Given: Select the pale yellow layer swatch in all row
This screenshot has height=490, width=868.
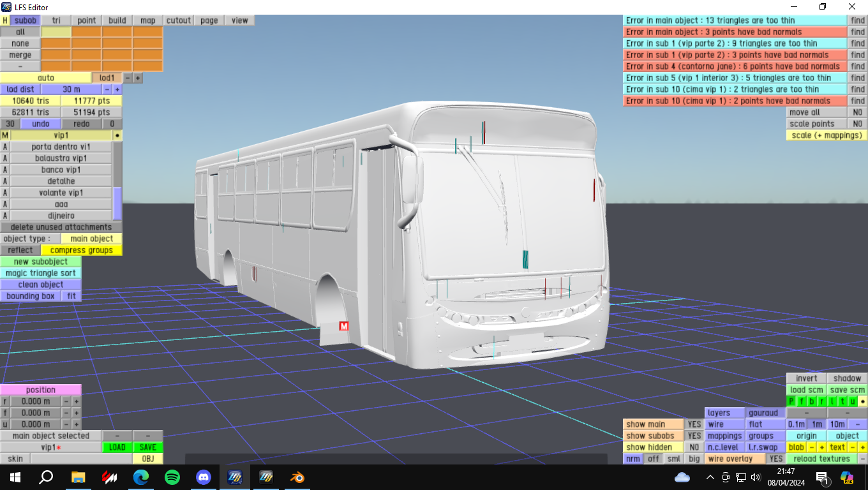Looking at the screenshot, I should tap(56, 32).
